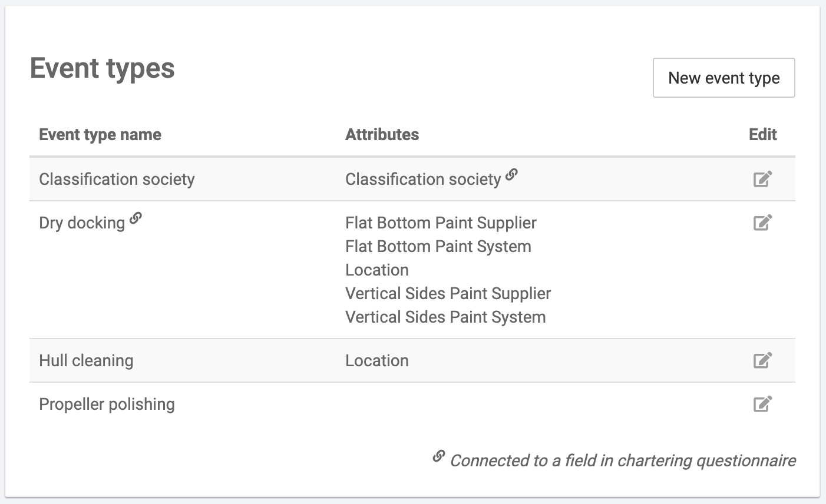Select the Vertical Sides Paint System attribute
The image size is (826, 504).
[445, 317]
